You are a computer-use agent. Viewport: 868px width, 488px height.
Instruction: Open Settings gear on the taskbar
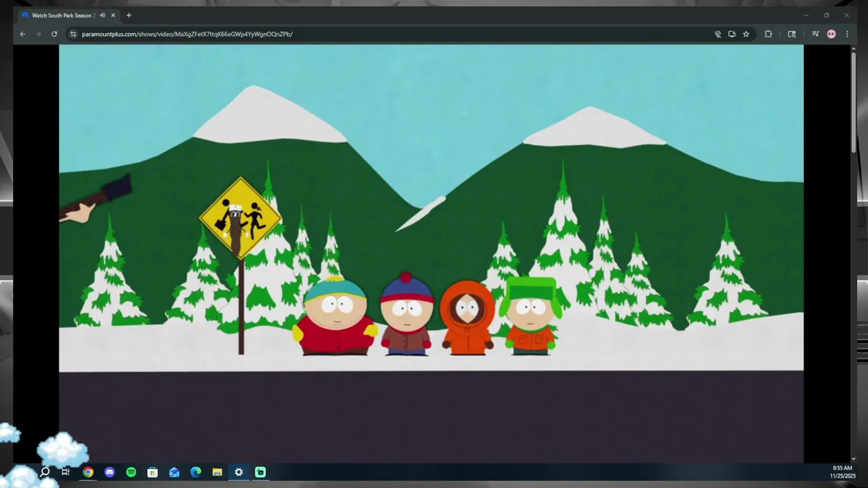239,472
